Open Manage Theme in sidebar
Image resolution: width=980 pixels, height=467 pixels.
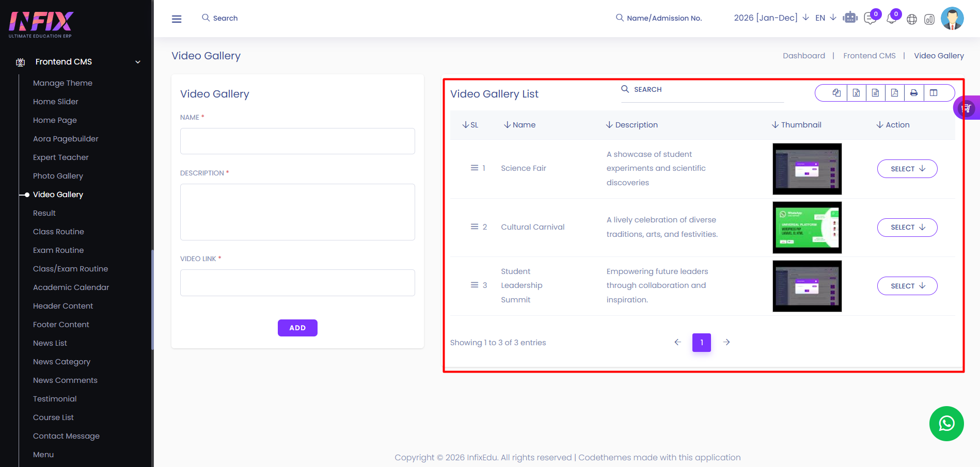click(x=62, y=83)
